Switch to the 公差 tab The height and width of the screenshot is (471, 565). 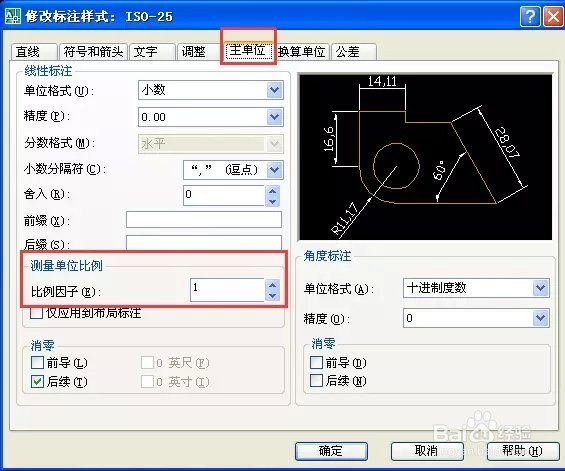353,52
